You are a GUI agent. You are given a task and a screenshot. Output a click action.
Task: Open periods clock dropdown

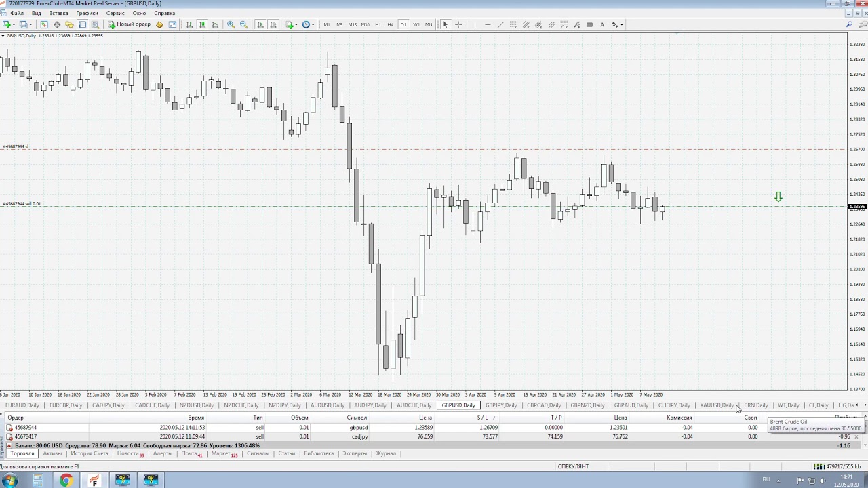pyautogui.click(x=308, y=24)
